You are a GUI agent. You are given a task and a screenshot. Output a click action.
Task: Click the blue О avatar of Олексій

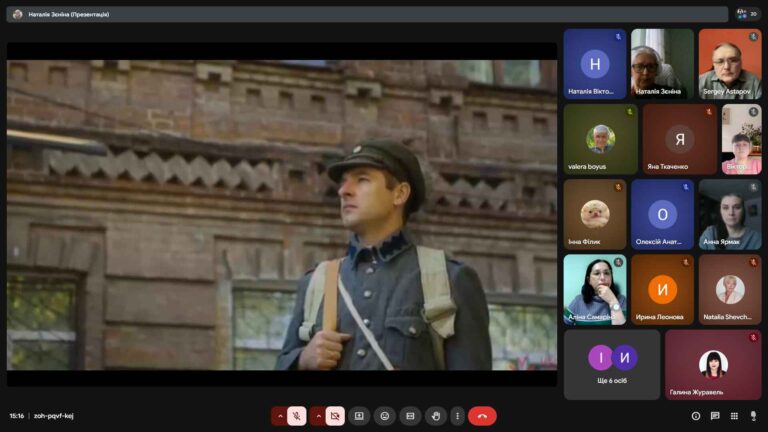(662, 214)
